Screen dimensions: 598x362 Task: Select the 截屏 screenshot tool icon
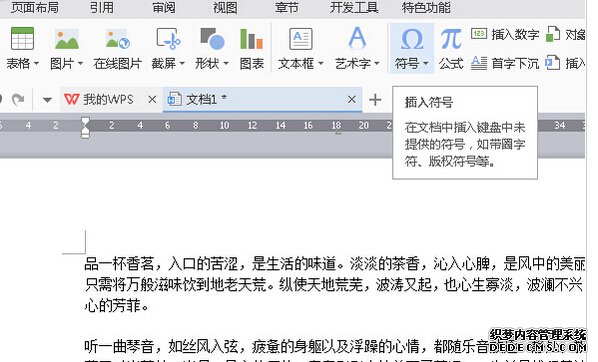(x=168, y=39)
